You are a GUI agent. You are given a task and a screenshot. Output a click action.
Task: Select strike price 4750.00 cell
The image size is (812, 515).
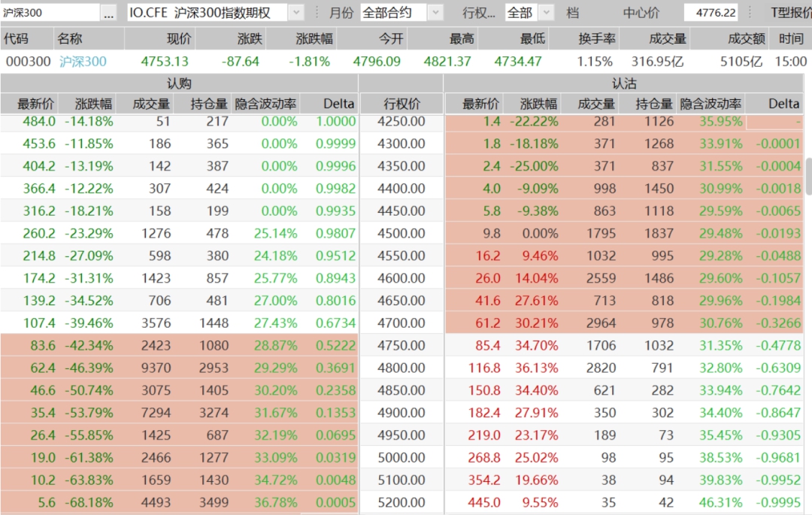click(401, 346)
